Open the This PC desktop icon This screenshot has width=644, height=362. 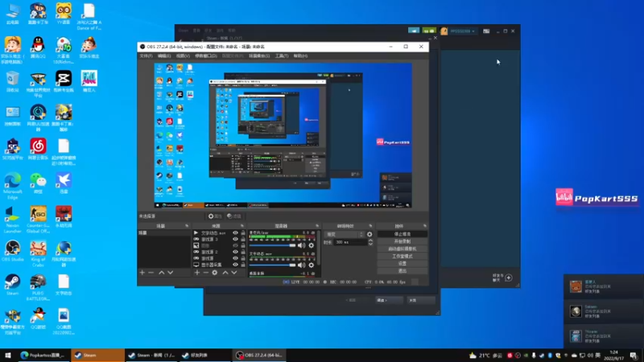click(12, 14)
